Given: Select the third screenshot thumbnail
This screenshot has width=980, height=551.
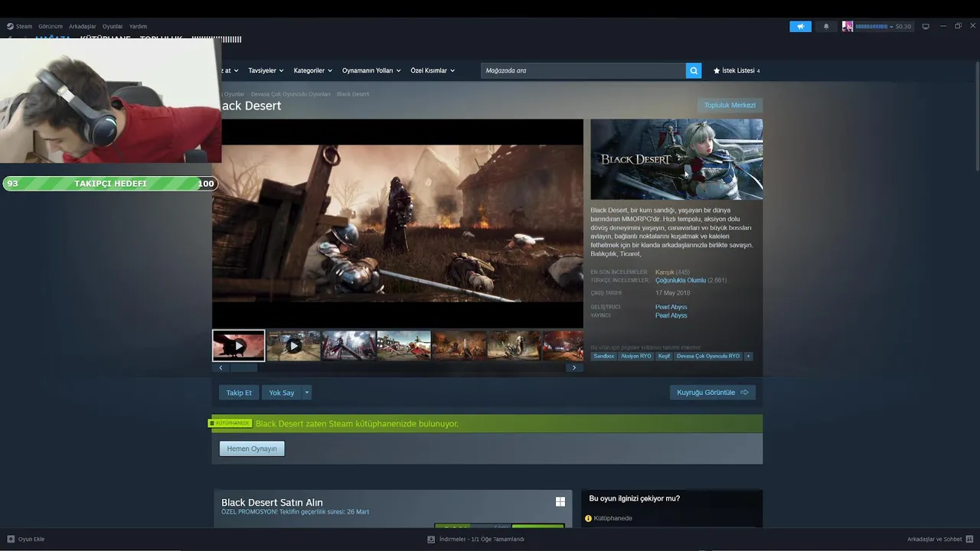Looking at the screenshot, I should tap(349, 346).
